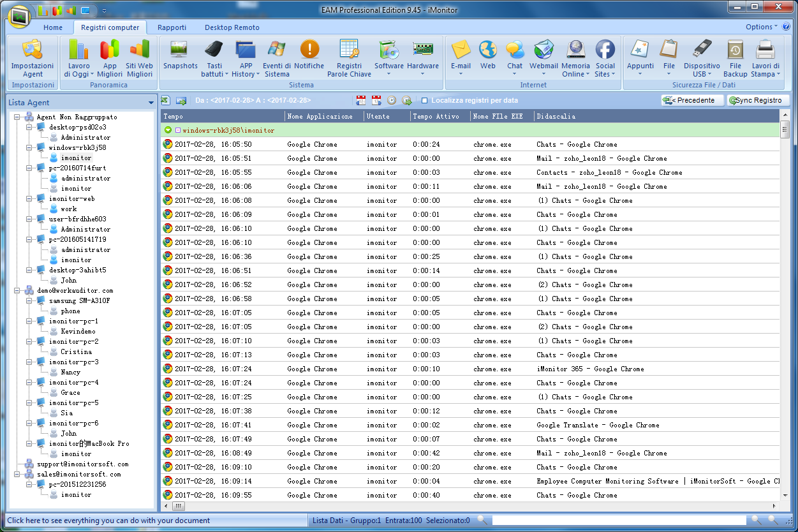Open the Social Sites dropdown

click(x=605, y=57)
